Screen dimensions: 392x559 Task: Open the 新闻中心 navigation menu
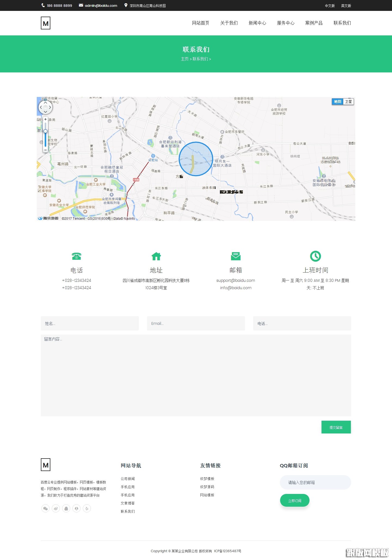257,23
